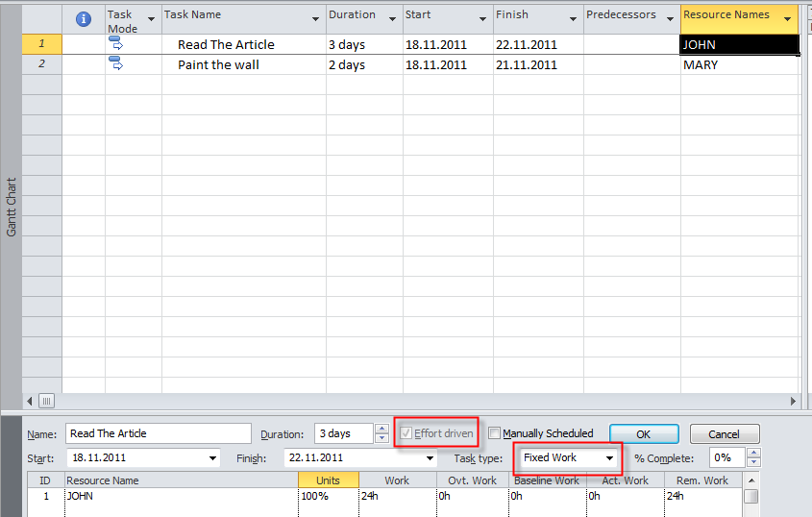Enable the Manually Scheduled checkbox
The image size is (812, 517).
495,433
